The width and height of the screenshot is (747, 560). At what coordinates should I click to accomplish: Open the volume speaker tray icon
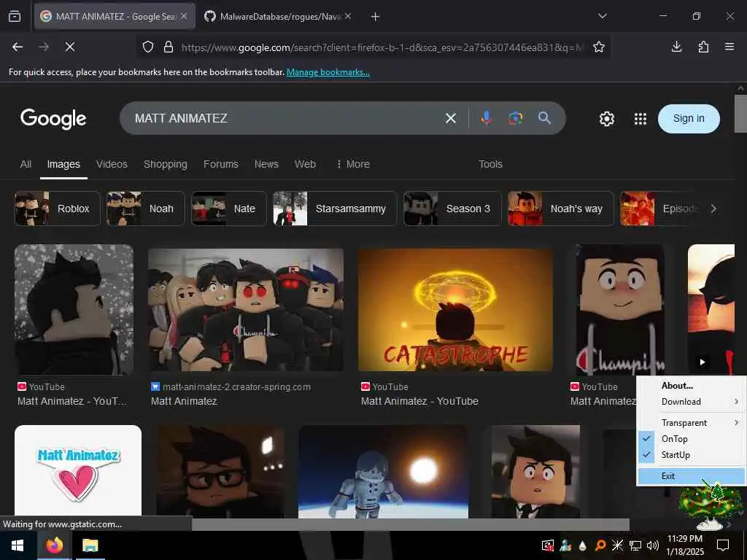(x=653, y=545)
